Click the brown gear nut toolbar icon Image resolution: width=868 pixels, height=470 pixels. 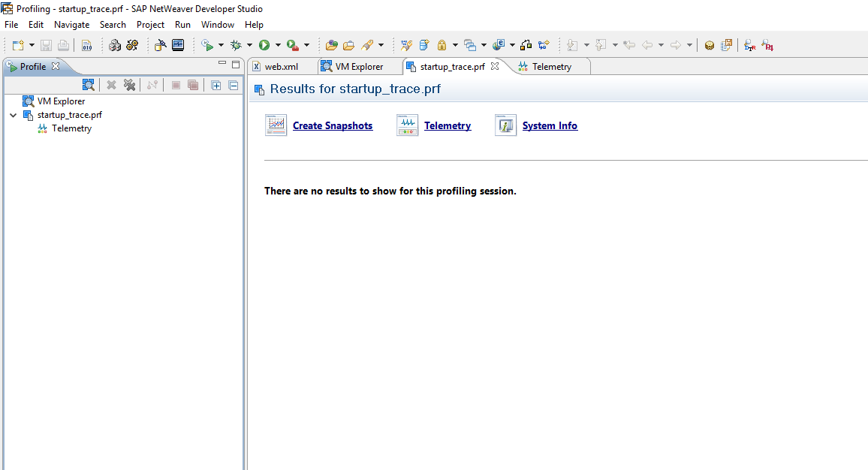click(x=709, y=45)
